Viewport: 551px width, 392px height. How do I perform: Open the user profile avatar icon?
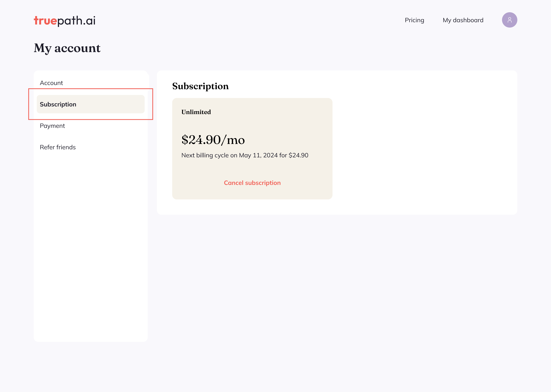click(509, 20)
